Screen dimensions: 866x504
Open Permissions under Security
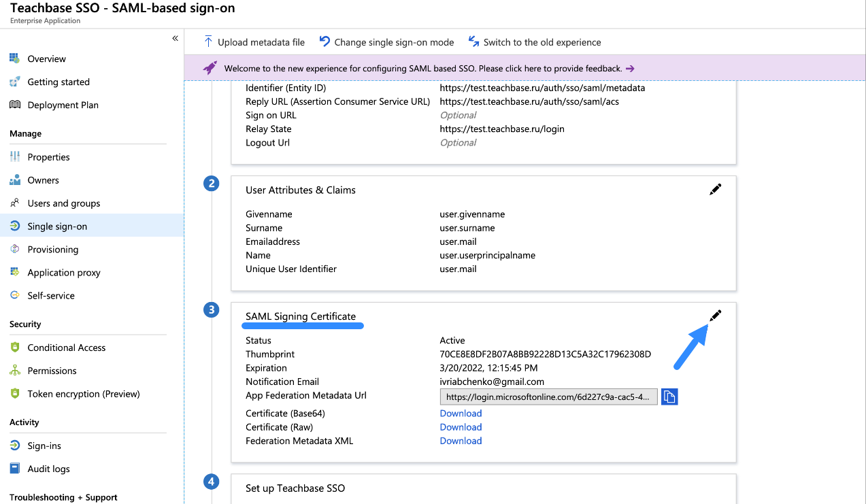click(x=52, y=370)
